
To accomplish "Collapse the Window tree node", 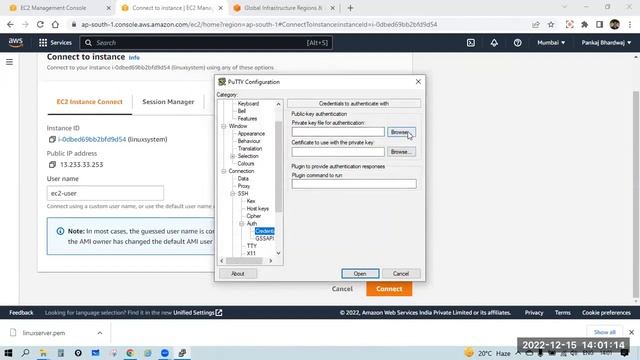I will point(224,126).
